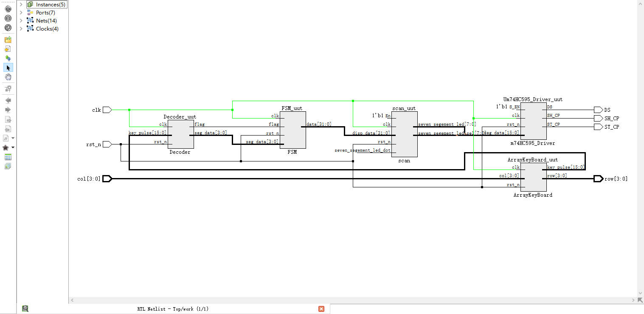
Task: Click the horizontal scrollbar right arrow
Action: click(634, 300)
